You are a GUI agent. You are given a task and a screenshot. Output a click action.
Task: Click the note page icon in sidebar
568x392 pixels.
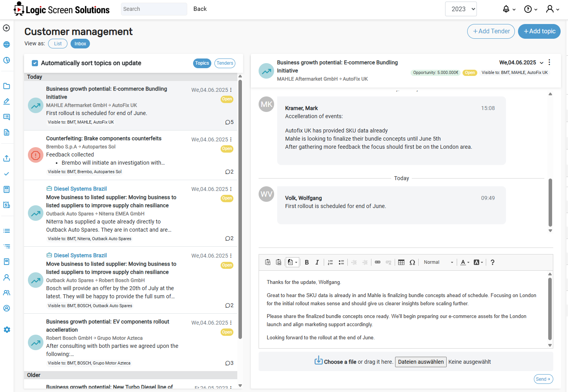click(7, 262)
